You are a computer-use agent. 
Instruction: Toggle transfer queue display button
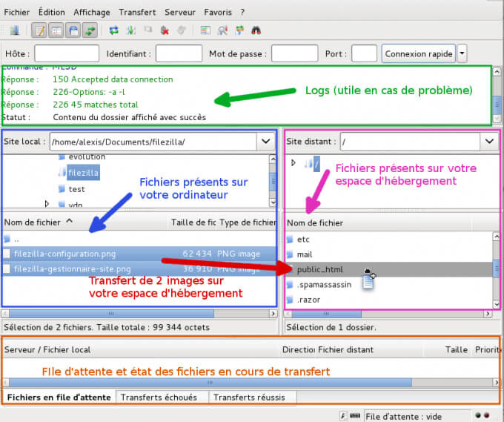pos(90,30)
